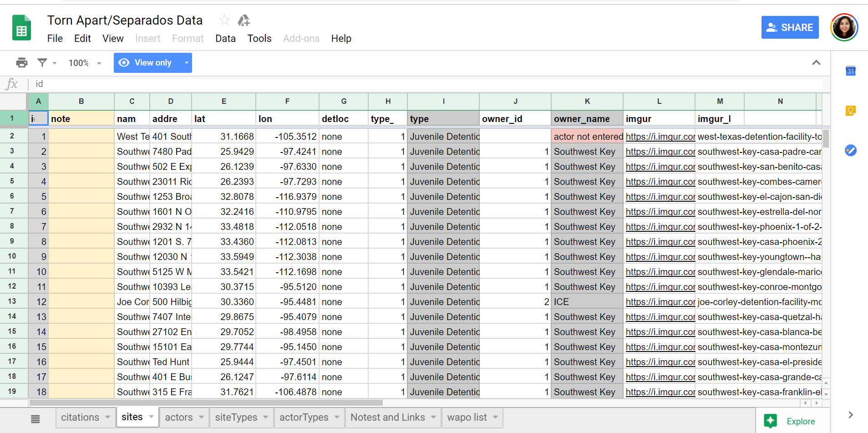Click the select-all corner box
Screen dimensions: 868x433
pyautogui.click(x=13, y=102)
